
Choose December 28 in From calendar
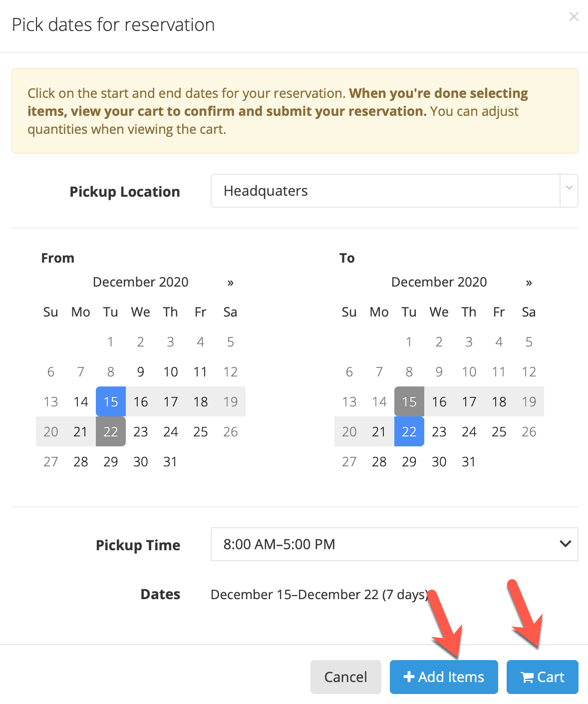point(81,461)
